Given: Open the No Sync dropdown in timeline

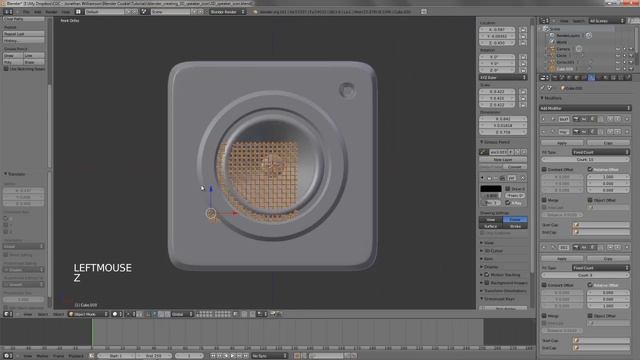Looking at the screenshot, I should point(269,356).
